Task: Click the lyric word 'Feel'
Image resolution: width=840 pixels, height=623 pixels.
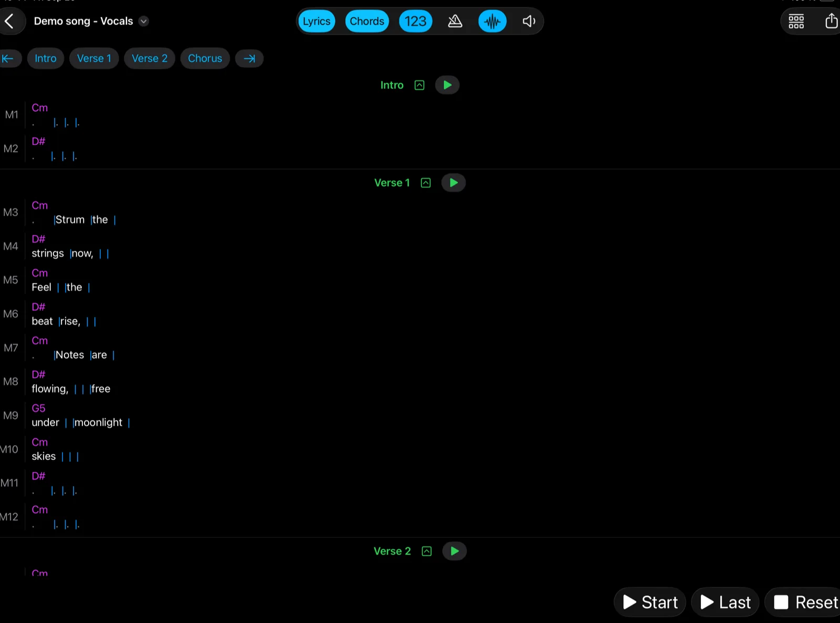Action: [41, 287]
